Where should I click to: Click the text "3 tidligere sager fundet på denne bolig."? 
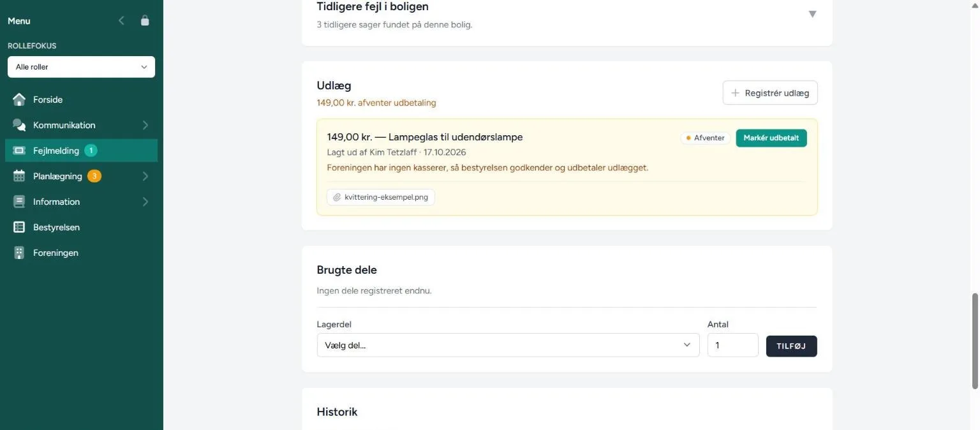coord(395,25)
